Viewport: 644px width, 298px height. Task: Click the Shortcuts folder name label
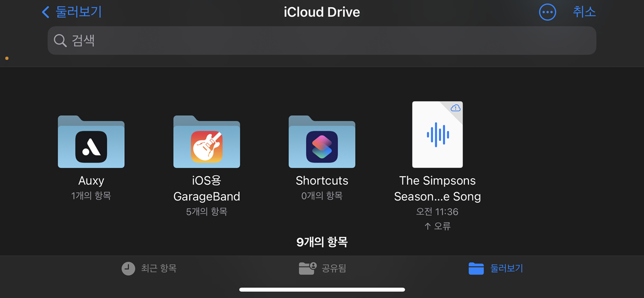[x=322, y=181]
